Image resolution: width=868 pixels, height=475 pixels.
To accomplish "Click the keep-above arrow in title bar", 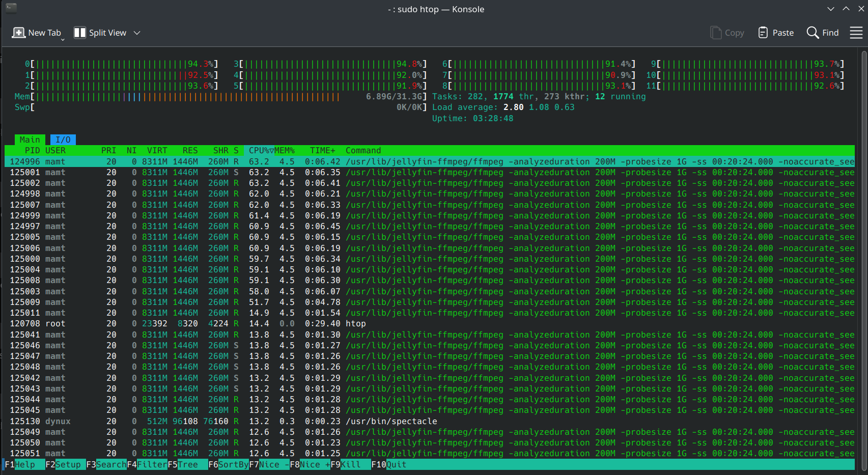I will click(x=846, y=9).
